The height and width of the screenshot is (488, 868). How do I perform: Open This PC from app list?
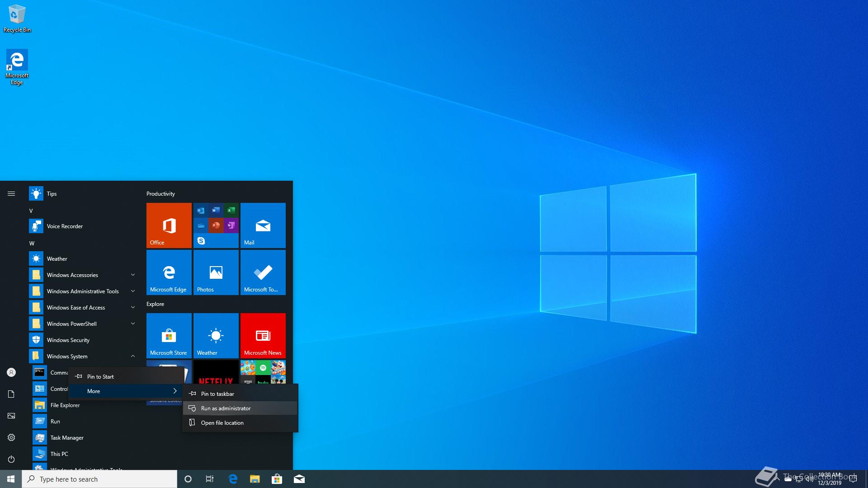(84, 454)
